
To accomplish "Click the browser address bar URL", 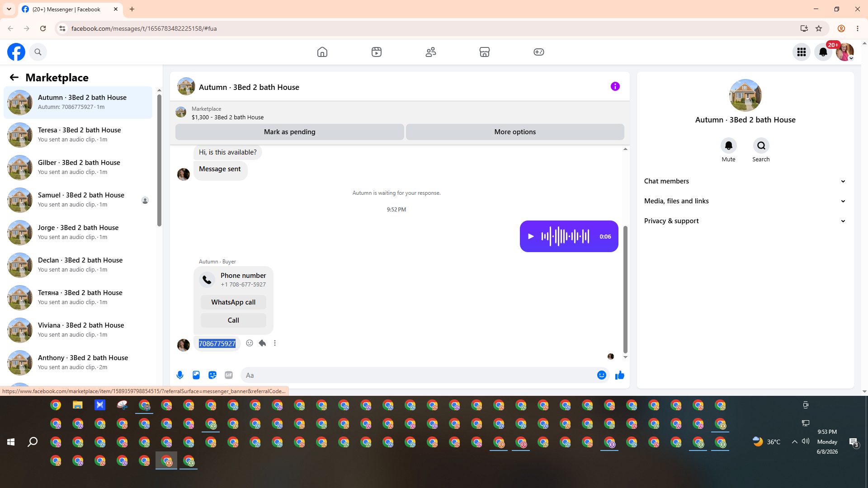I will point(144,28).
